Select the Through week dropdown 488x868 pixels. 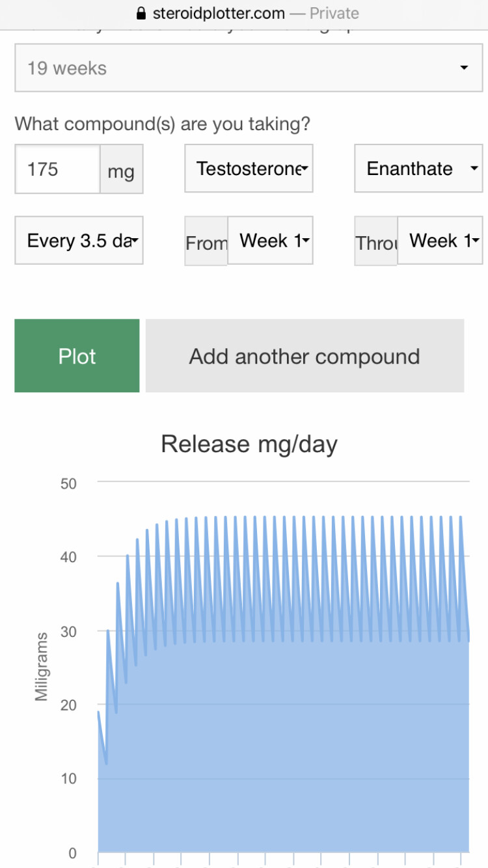coord(440,241)
